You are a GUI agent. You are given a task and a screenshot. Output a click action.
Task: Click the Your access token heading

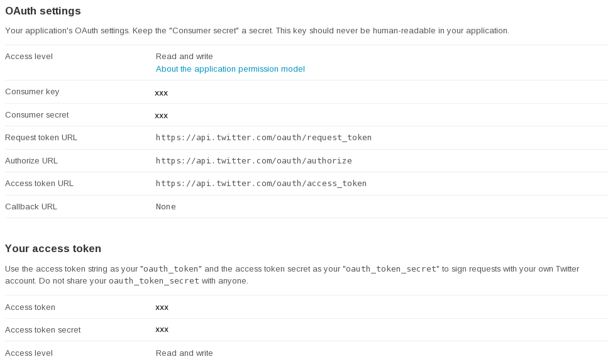click(53, 249)
